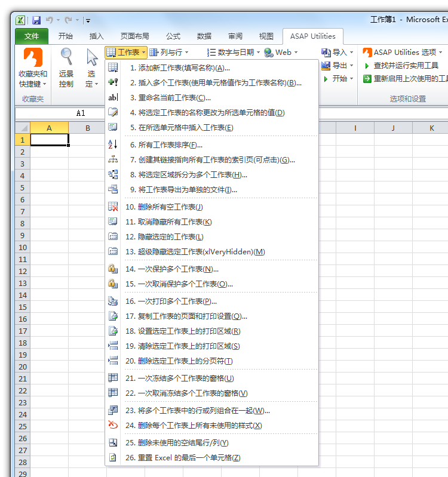
Task: Click the Select cursor icon
Action: [x=91, y=57]
